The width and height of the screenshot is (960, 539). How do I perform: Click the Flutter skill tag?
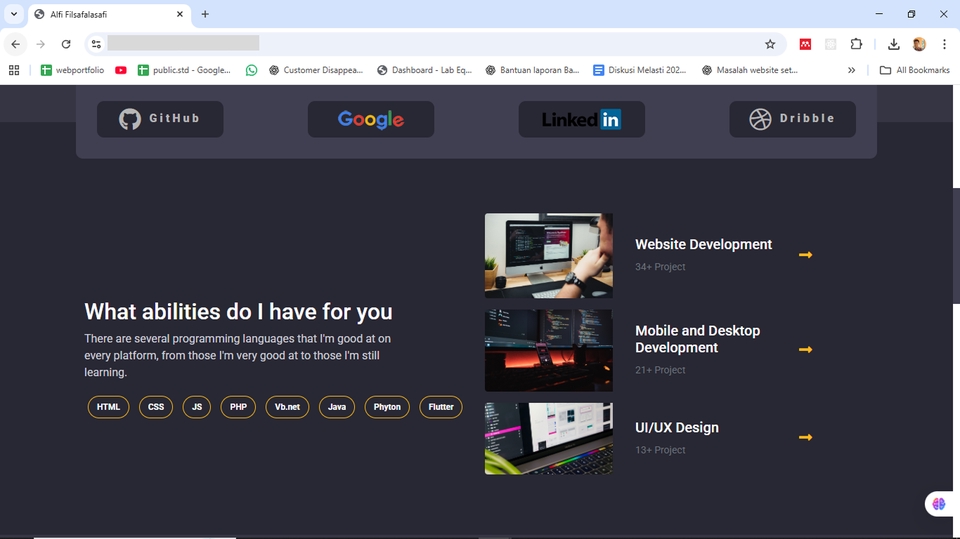pyautogui.click(x=441, y=407)
